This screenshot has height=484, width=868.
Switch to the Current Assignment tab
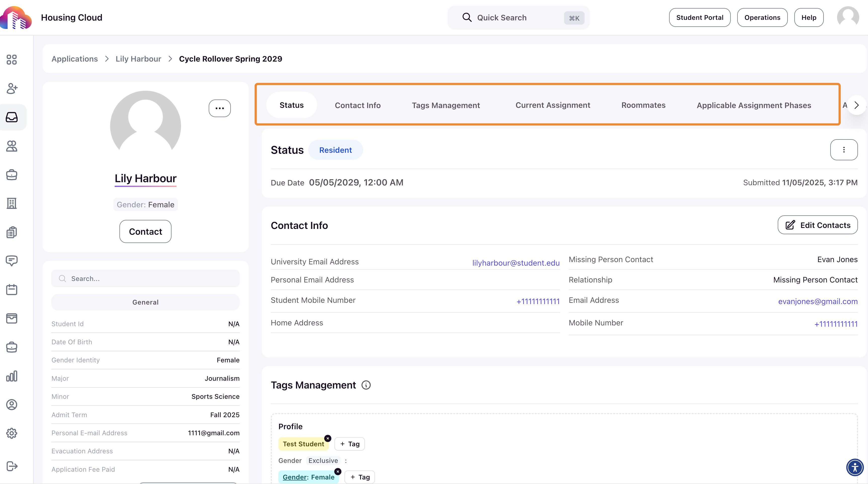click(x=553, y=105)
